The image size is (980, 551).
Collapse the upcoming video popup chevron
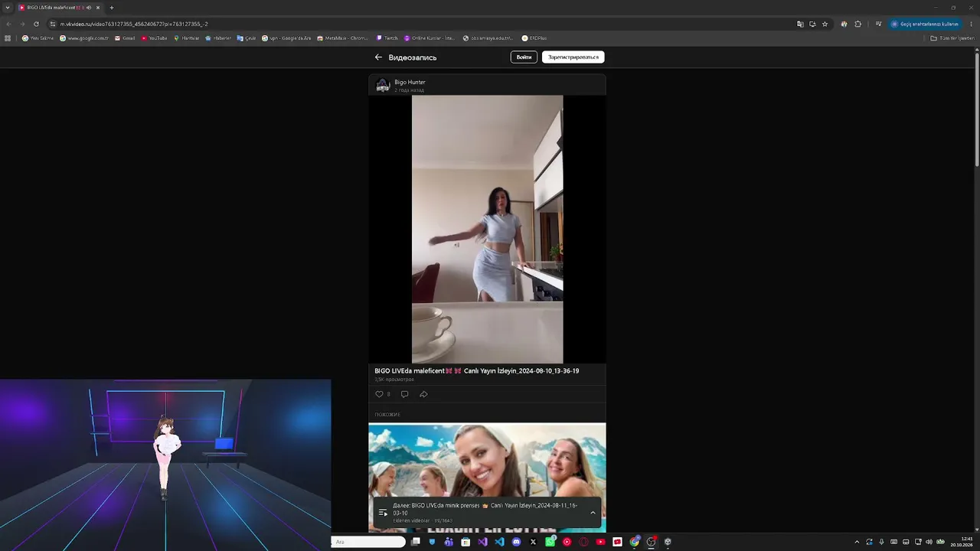point(593,513)
